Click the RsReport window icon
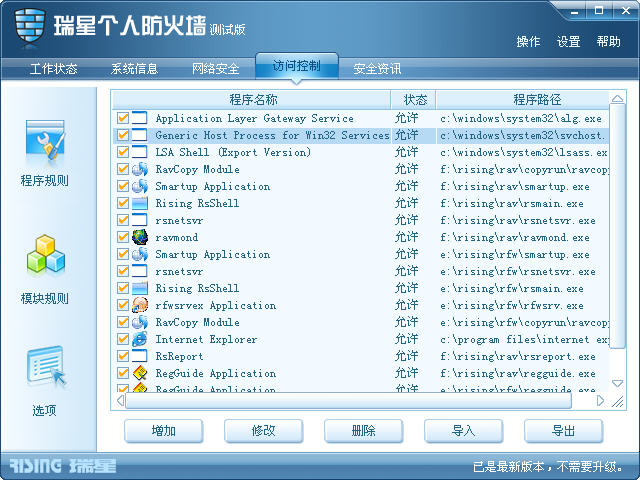640x480 pixels. (140, 356)
